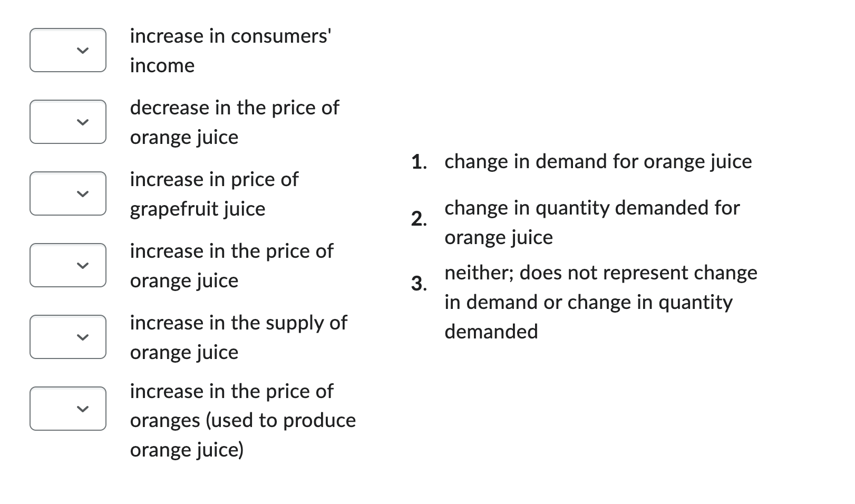The width and height of the screenshot is (855, 504).
Task: Open the dropdown next to 'increase in the price of oranges'
Action: (67, 409)
